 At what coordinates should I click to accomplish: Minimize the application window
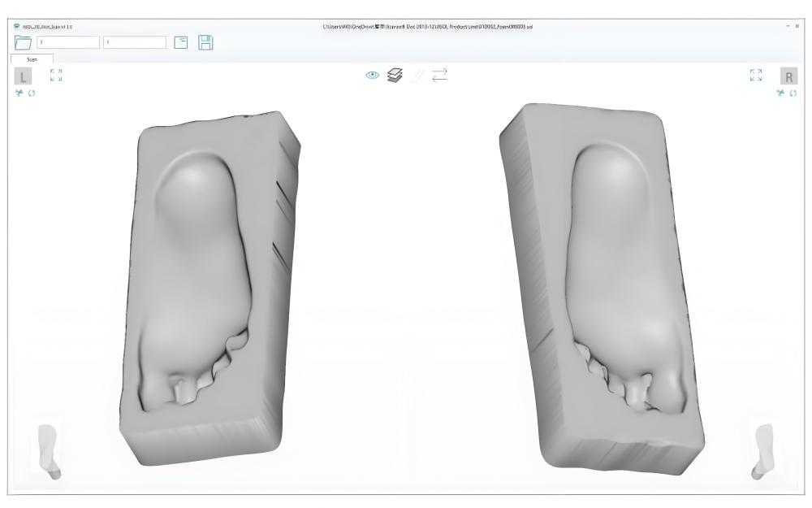pyautogui.click(x=788, y=26)
